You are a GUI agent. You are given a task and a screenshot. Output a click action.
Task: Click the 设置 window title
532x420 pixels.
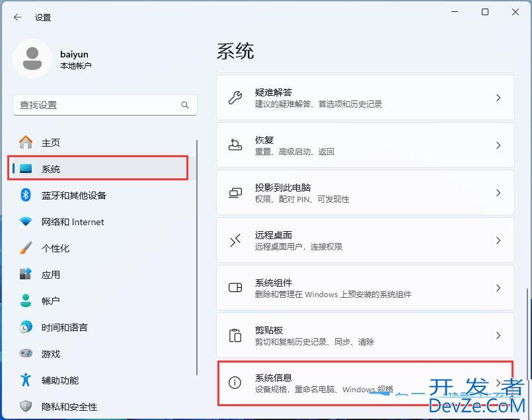[x=43, y=17]
